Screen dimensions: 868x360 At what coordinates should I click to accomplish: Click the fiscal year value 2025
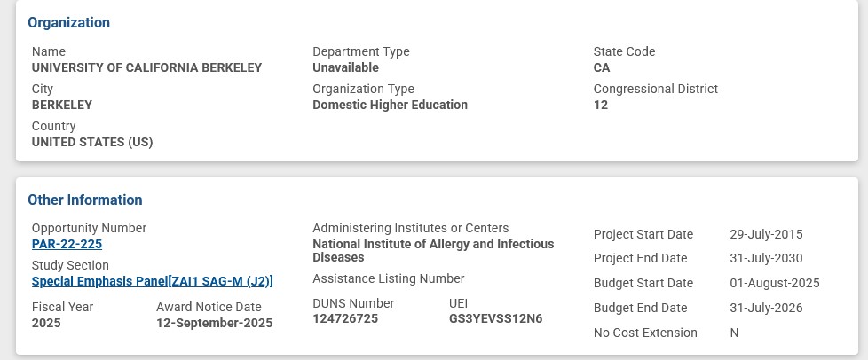(x=46, y=323)
